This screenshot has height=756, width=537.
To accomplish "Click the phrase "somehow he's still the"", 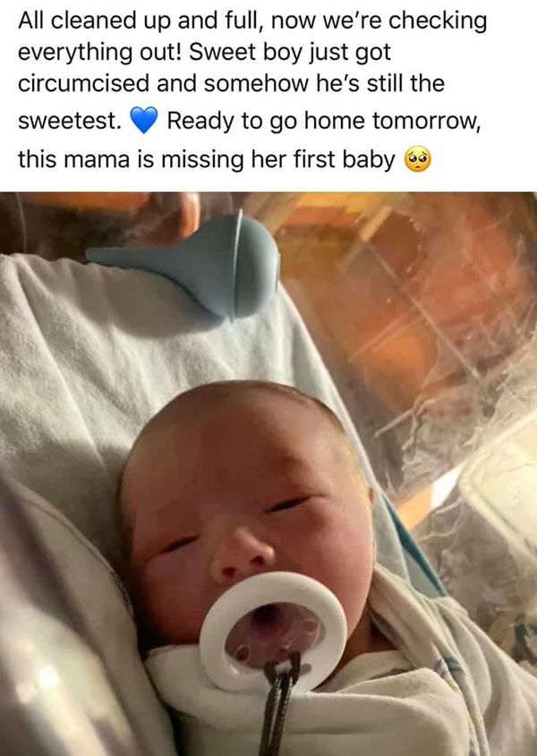I will pyautogui.click(x=324, y=83).
